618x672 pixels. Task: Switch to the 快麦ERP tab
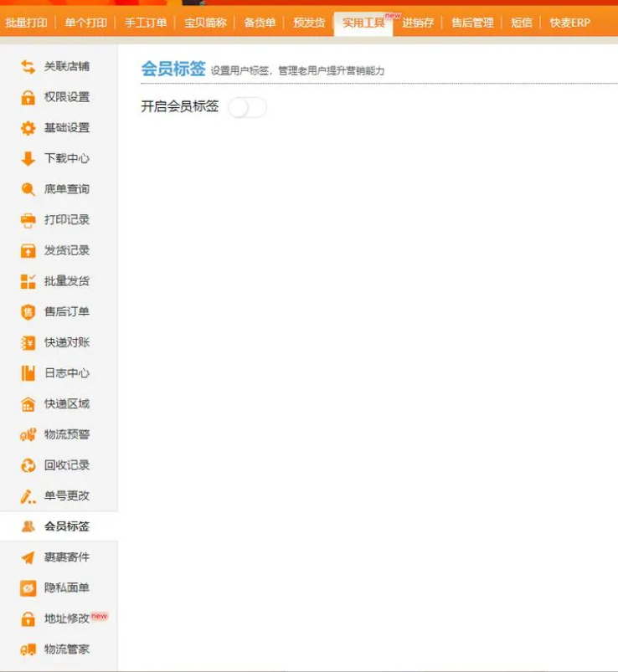570,23
